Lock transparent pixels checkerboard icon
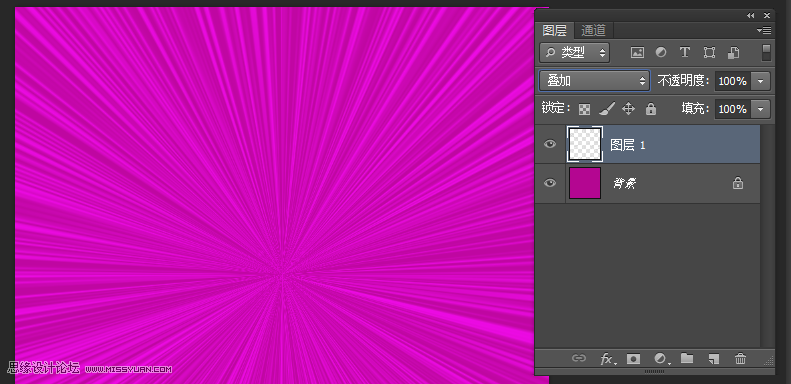 (x=585, y=109)
